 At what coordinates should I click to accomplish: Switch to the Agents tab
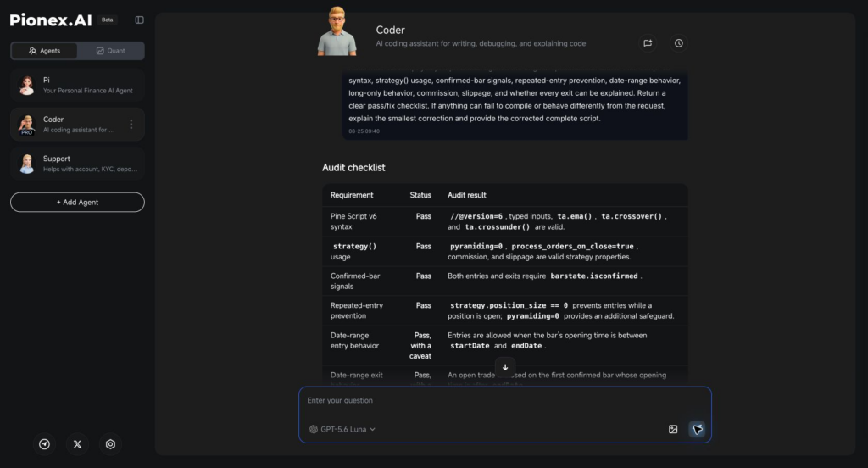pyautogui.click(x=44, y=51)
